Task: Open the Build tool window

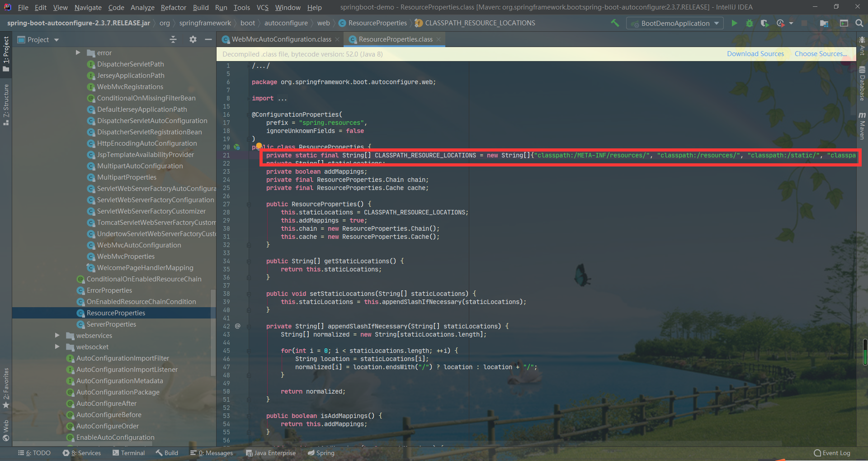Action: [x=167, y=453]
